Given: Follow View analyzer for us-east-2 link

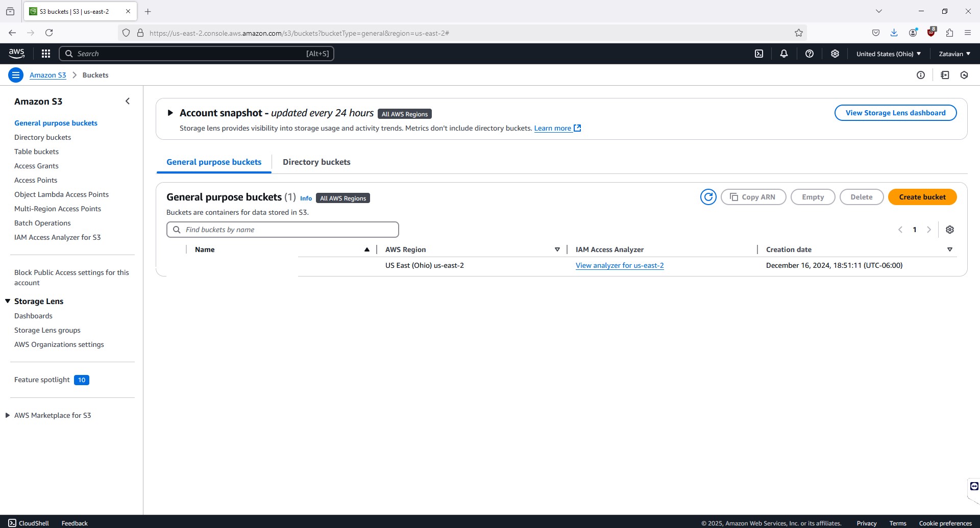Looking at the screenshot, I should pos(620,265).
